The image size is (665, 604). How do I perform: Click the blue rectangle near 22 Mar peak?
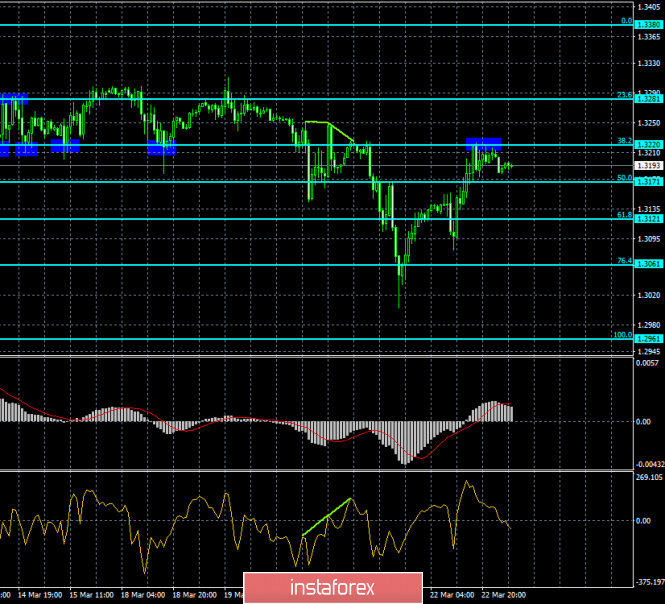point(484,143)
